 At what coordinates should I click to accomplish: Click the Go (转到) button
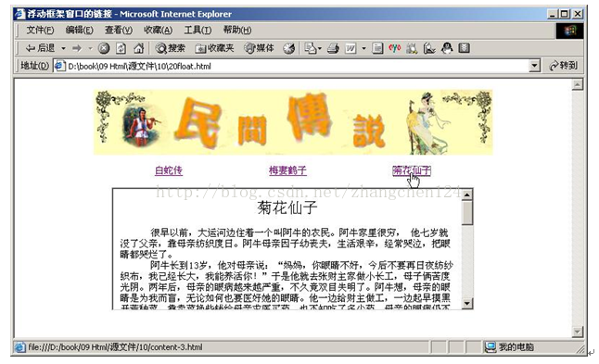tap(564, 66)
